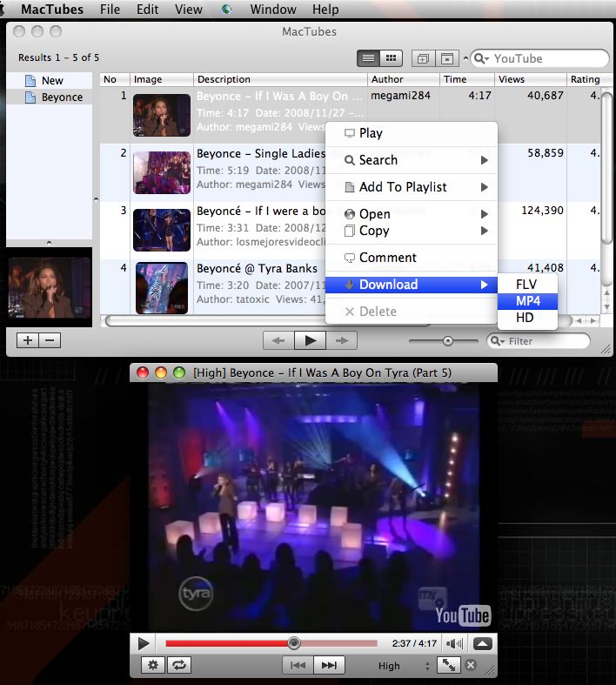Open the Window menu
The height and width of the screenshot is (685, 616).
pos(273,10)
